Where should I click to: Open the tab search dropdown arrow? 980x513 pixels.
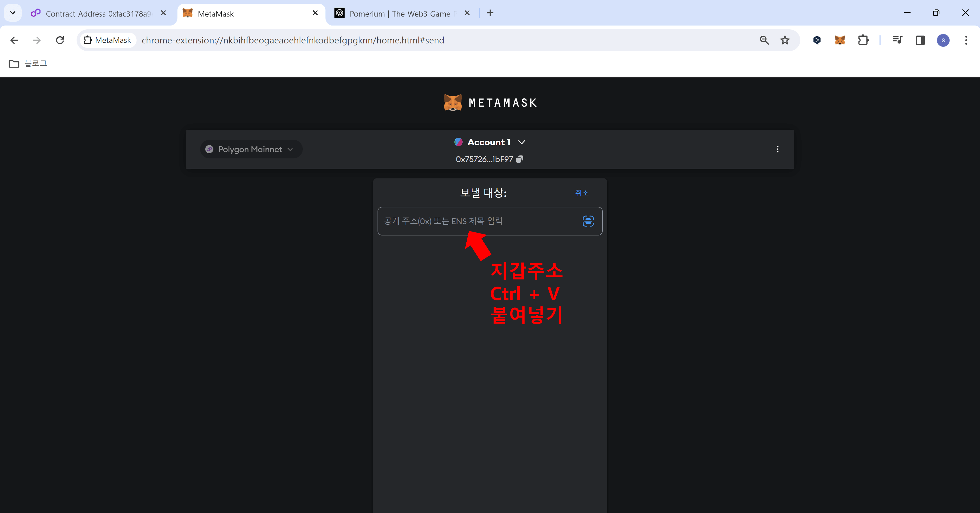point(12,12)
